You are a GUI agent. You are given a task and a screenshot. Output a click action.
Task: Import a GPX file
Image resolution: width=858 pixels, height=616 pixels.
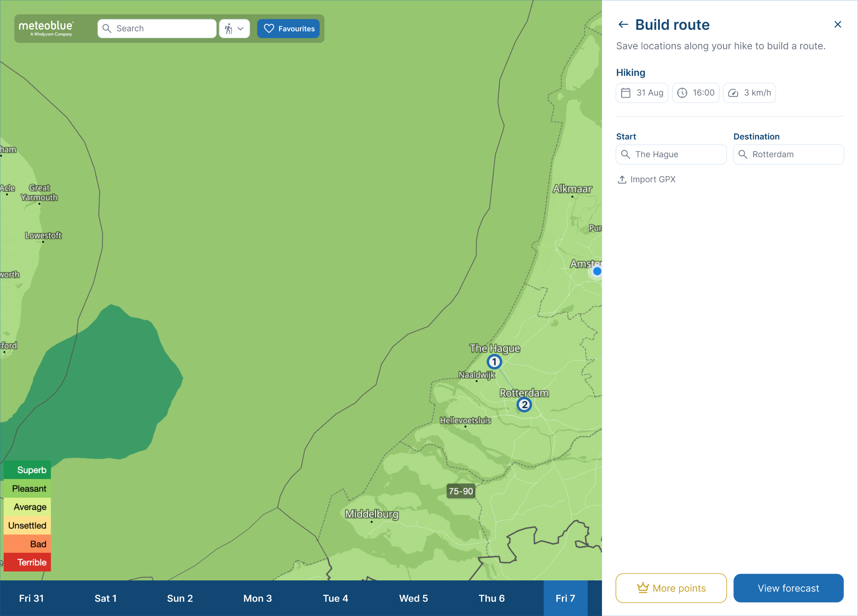[x=646, y=179]
